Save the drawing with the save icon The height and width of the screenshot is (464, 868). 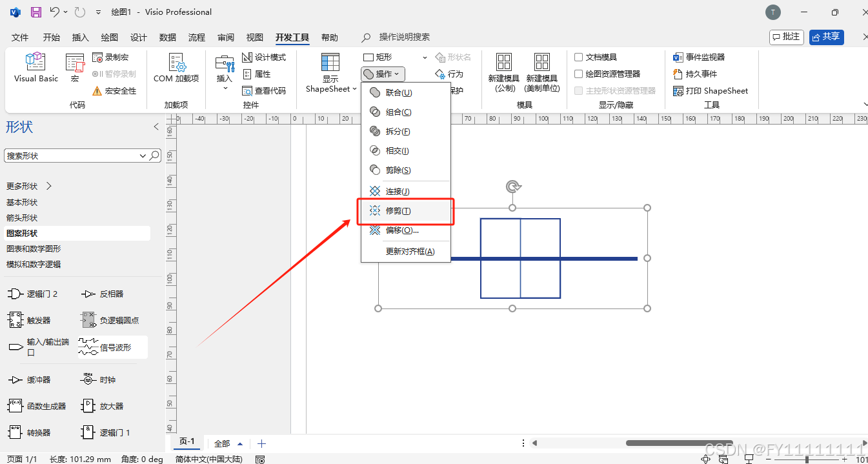click(36, 12)
